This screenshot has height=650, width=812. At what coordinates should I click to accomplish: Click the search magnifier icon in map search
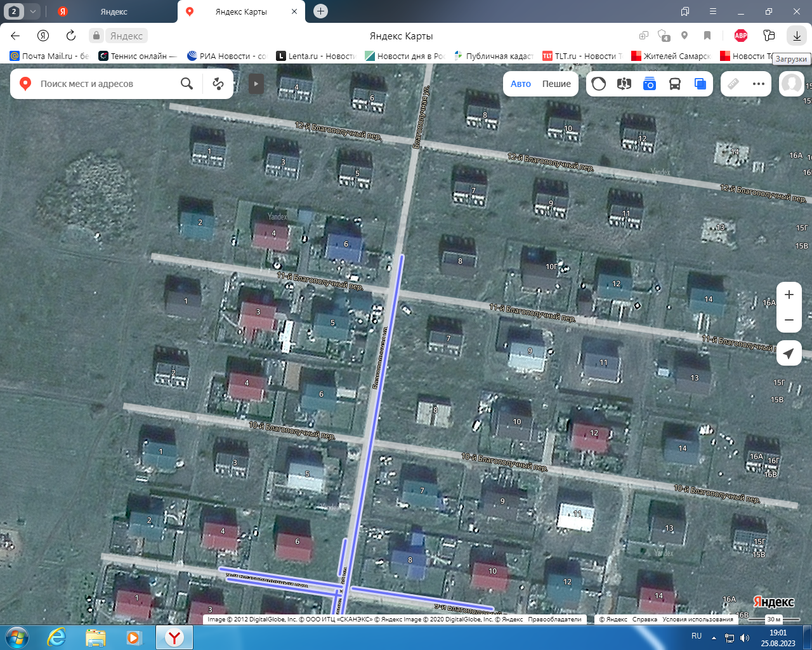187,84
